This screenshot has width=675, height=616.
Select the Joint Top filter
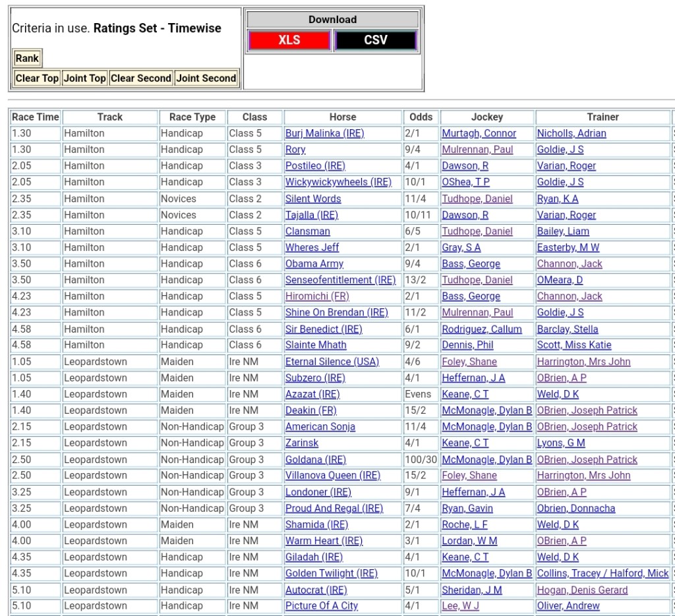coord(84,78)
